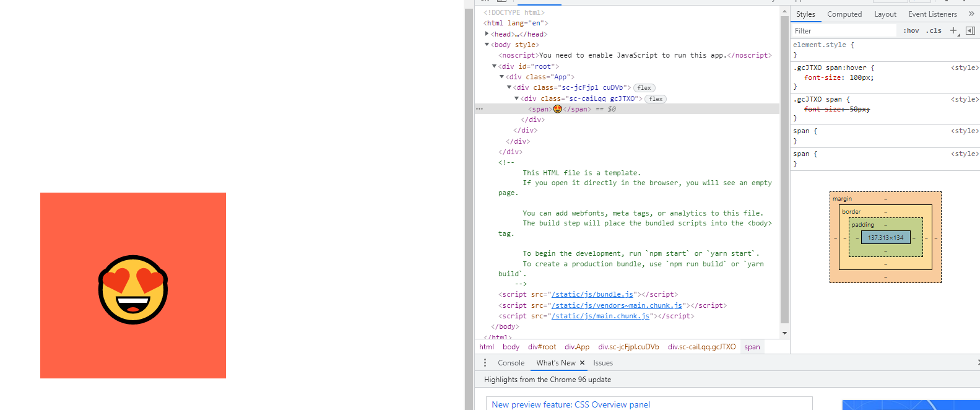This screenshot has height=410, width=980.
Task: Switch to the Styles tab
Action: click(x=805, y=14)
